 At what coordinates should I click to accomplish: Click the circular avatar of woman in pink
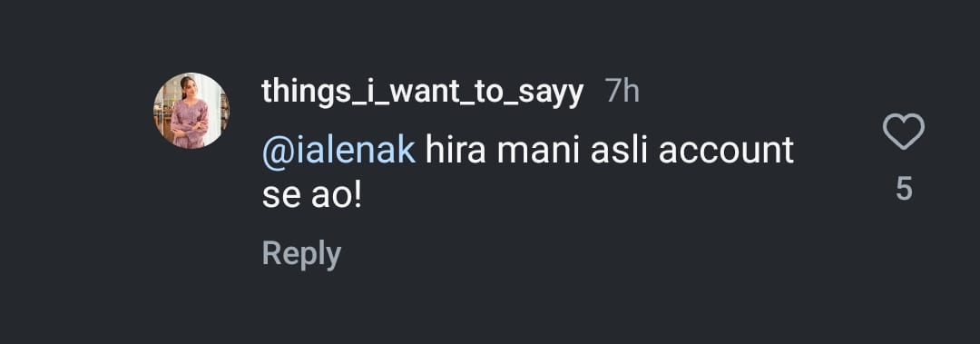click(x=191, y=111)
